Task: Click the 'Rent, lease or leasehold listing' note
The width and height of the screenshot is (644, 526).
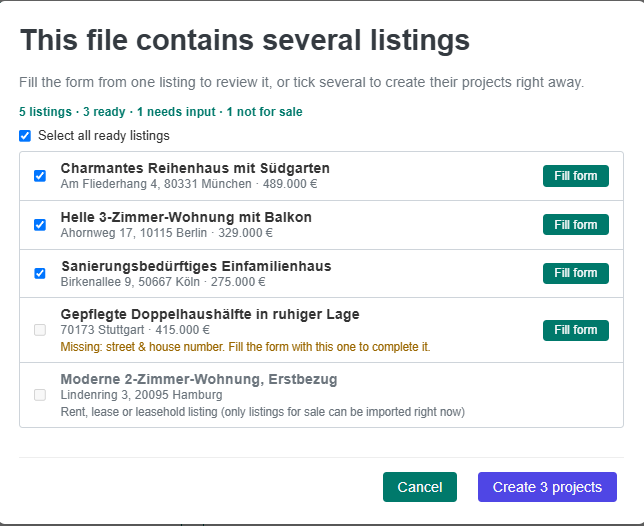Action: tap(262, 412)
